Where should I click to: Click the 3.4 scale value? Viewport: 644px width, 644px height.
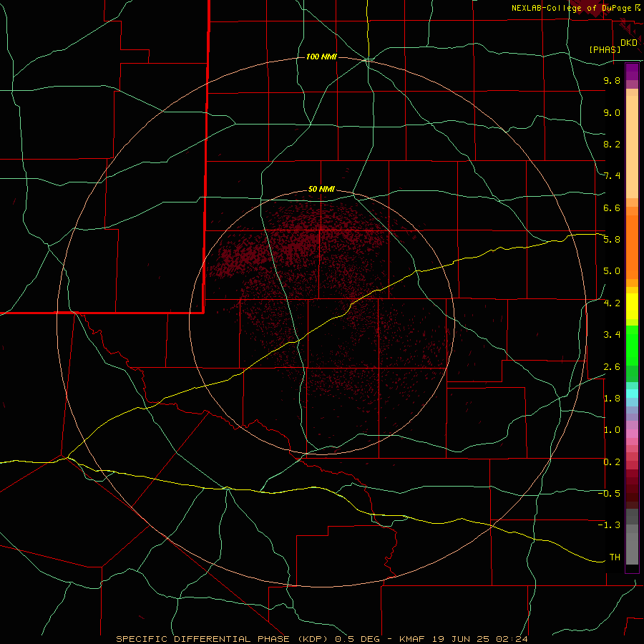[x=612, y=335]
